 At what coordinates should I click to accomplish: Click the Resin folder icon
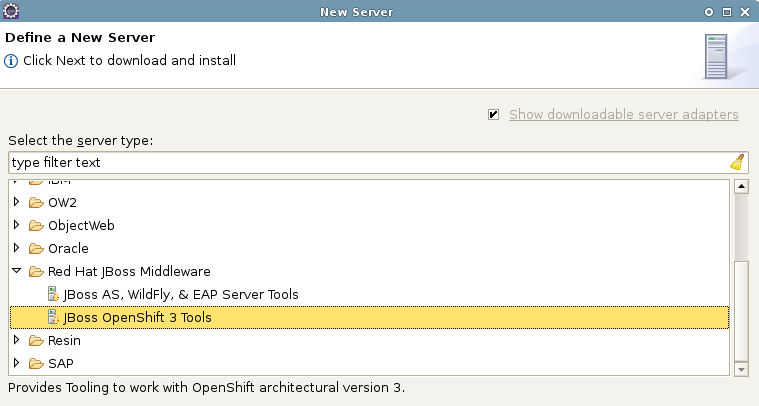tap(36, 341)
